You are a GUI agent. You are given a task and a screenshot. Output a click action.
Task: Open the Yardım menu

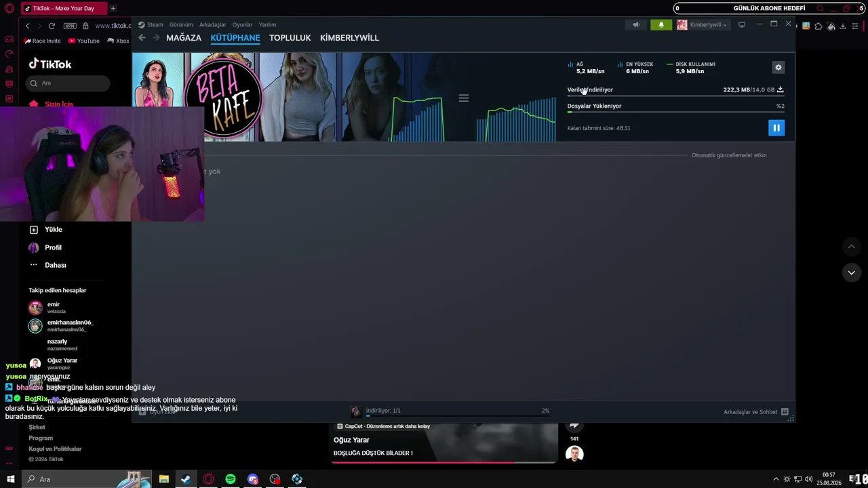(267, 25)
